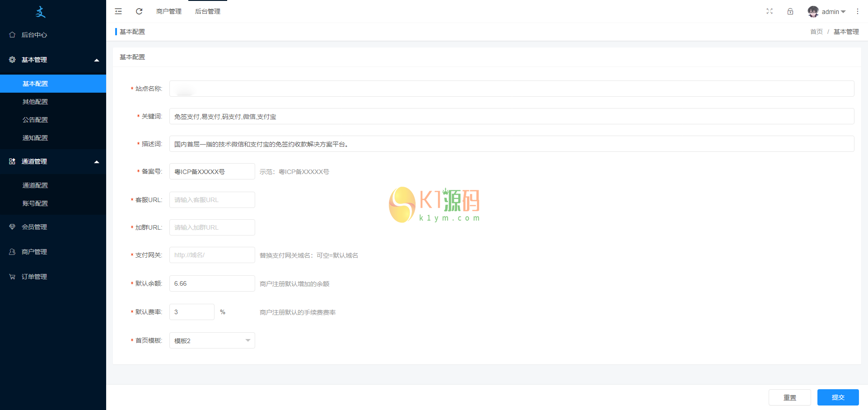
Task: Focus the 加群URL input field
Action: coord(212,227)
